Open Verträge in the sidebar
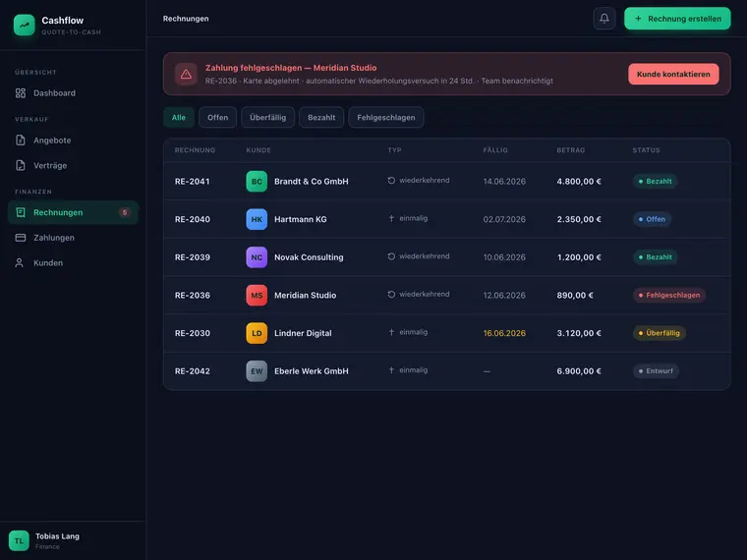 pyautogui.click(x=73, y=165)
